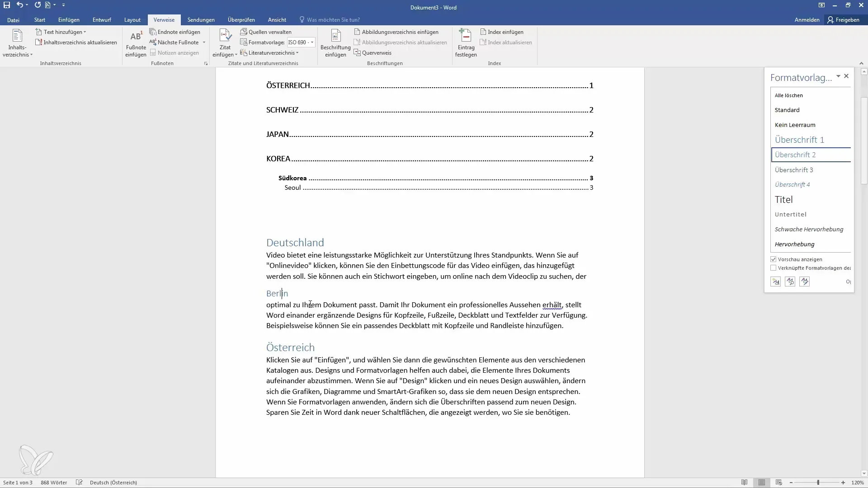Switch to the Entwurf tab
The height and width of the screenshot is (488, 868).
pyautogui.click(x=102, y=20)
